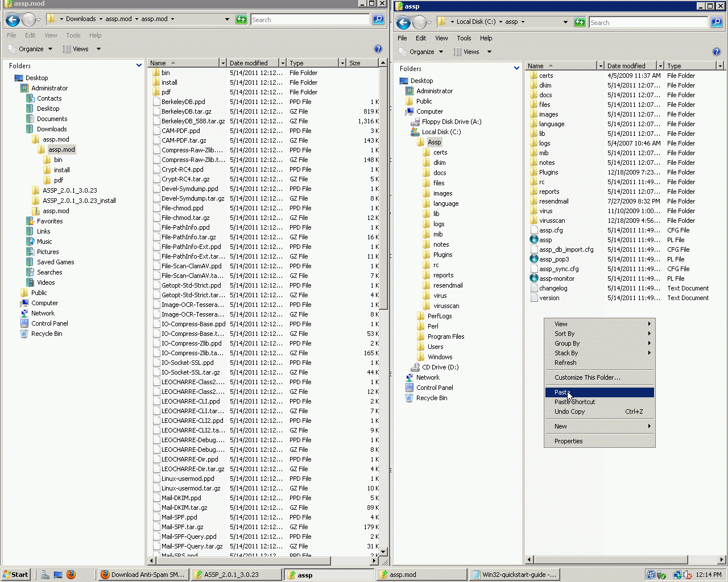Click search magnifier in assp.mod window
728x582 pixels.
[x=378, y=19]
